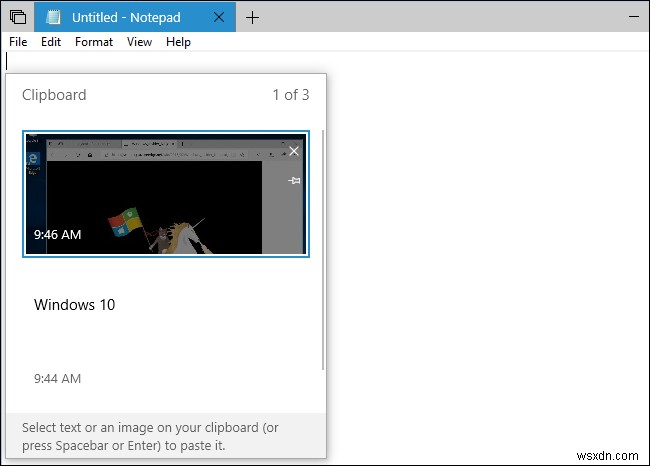Viewport: 650px width, 466px height.
Task: Open the Format menu
Action: 94,42
